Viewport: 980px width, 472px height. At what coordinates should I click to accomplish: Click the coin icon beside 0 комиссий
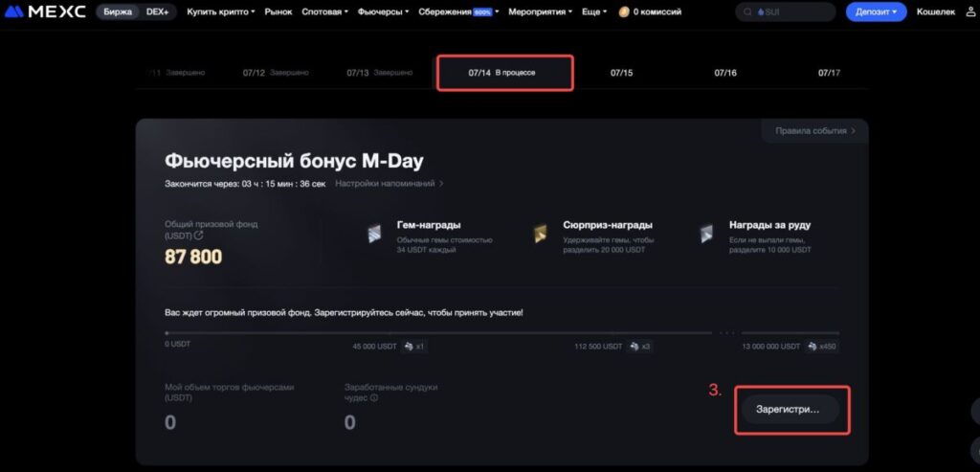click(x=624, y=12)
